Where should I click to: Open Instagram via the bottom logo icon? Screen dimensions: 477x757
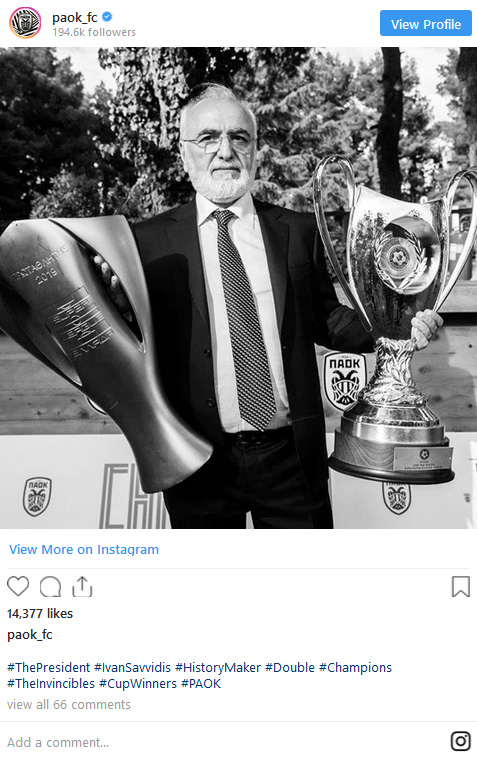(461, 741)
